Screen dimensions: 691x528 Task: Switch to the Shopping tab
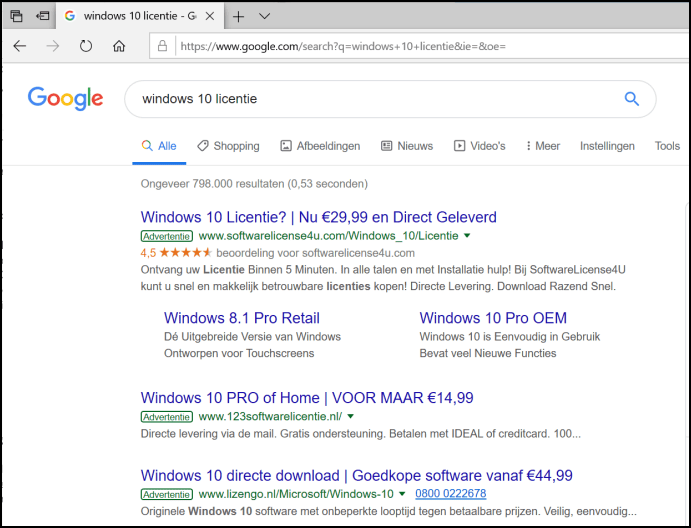(x=228, y=146)
